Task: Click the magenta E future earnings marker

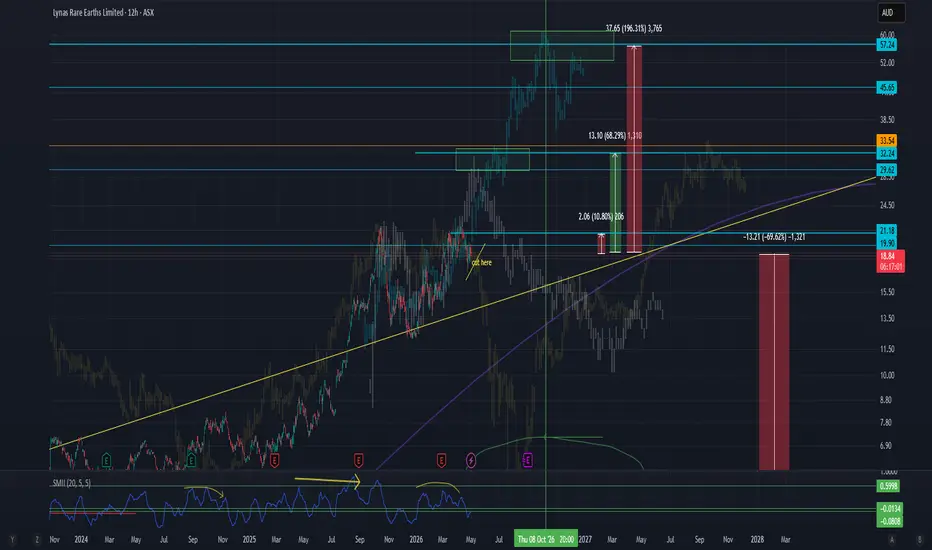Action: click(x=527, y=460)
